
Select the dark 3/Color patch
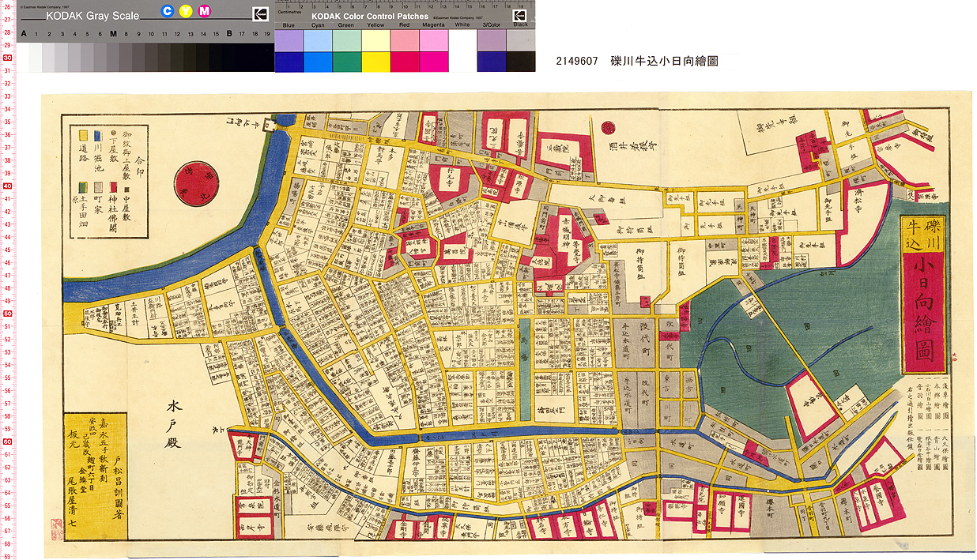[x=492, y=62]
